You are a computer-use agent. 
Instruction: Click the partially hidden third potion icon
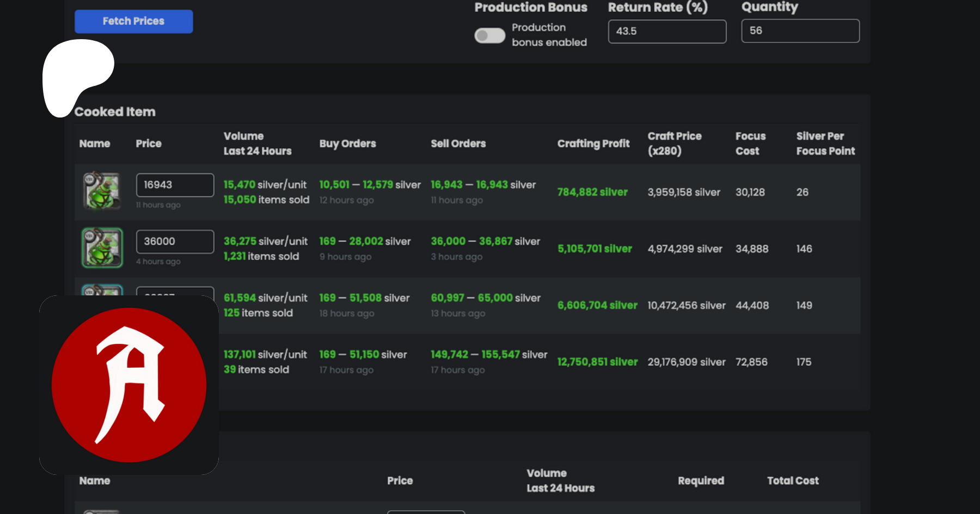click(102, 289)
